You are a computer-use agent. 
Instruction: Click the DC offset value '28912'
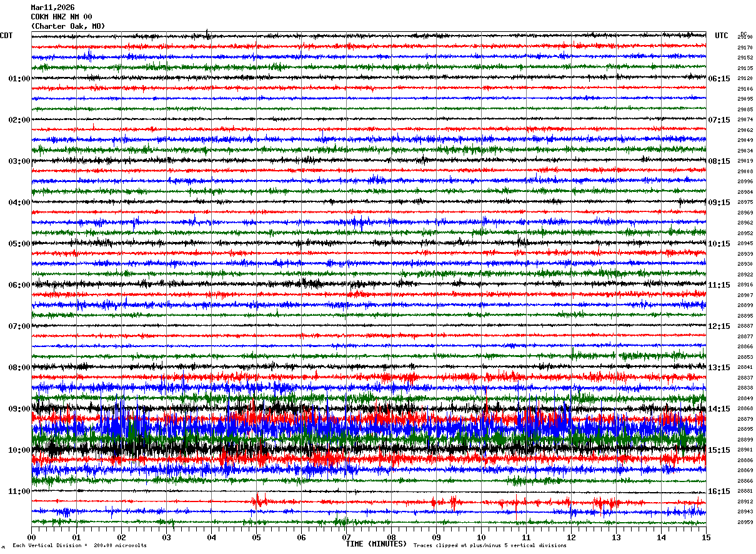pyautogui.click(x=745, y=501)
